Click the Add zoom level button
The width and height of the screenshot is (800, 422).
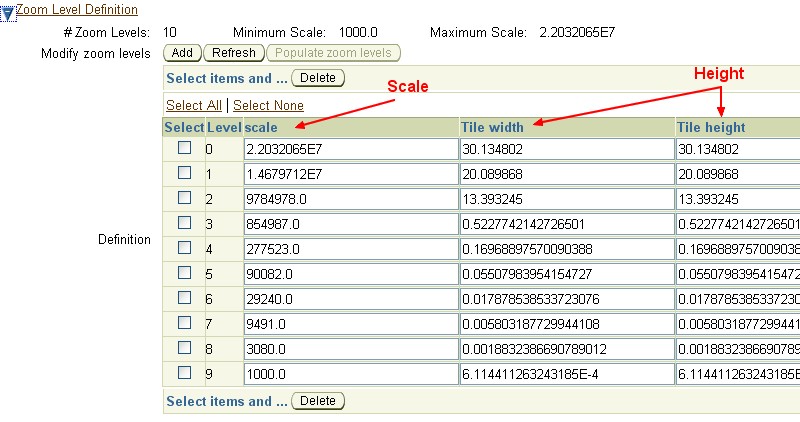click(181, 52)
